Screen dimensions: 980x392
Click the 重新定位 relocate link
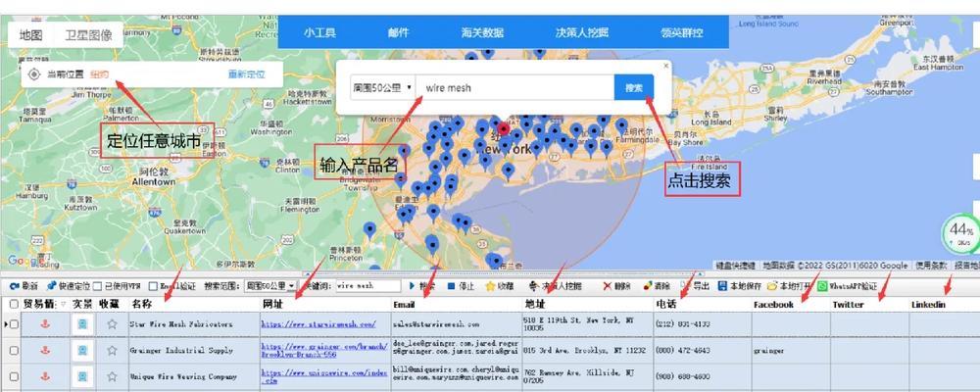[246, 74]
